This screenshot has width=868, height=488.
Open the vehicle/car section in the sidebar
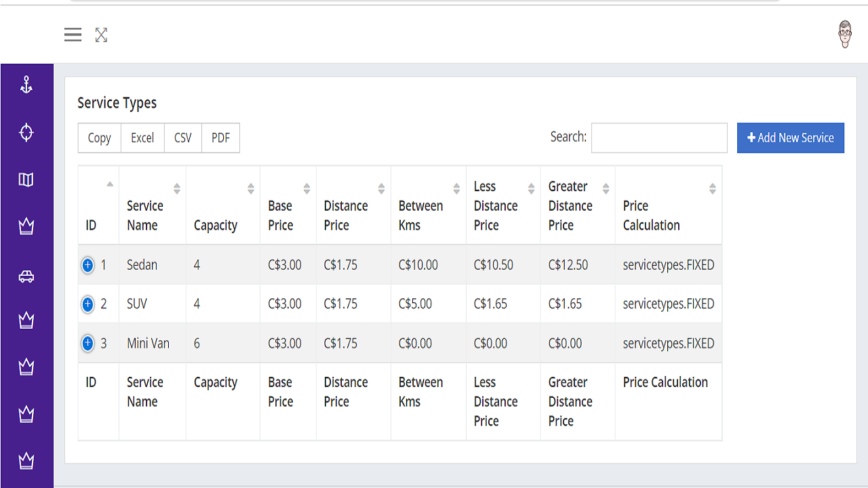(x=26, y=276)
